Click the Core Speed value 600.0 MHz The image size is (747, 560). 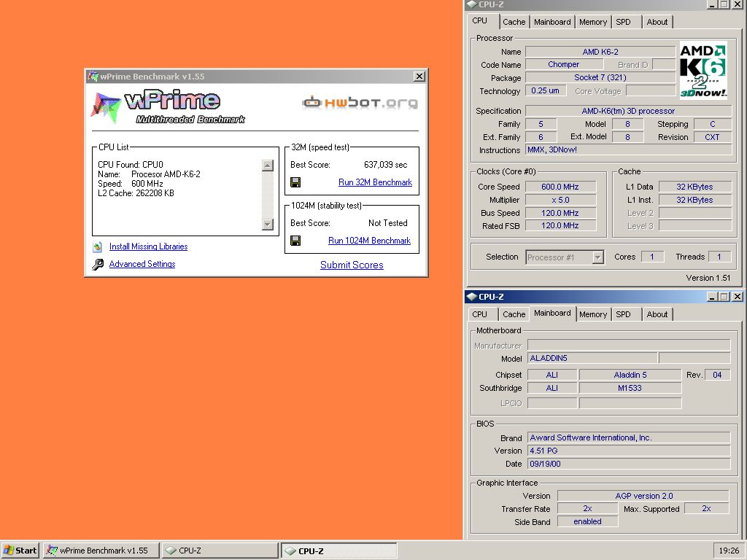point(561,187)
